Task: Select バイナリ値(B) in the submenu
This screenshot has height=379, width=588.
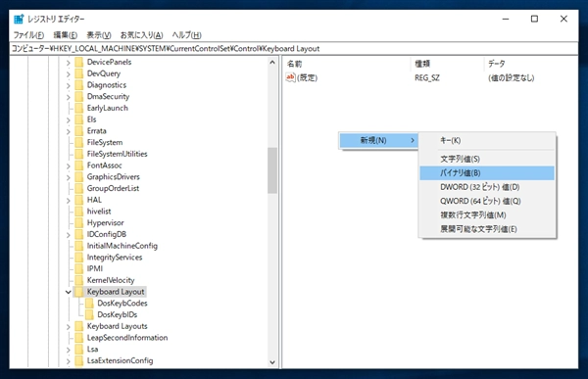Action: (x=487, y=172)
